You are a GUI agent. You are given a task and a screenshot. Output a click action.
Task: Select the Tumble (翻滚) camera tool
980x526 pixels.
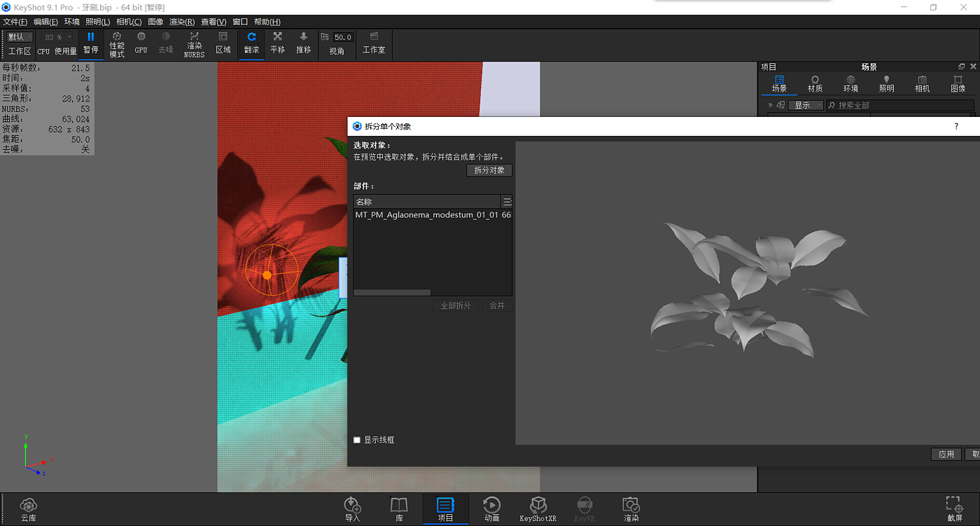click(x=251, y=43)
